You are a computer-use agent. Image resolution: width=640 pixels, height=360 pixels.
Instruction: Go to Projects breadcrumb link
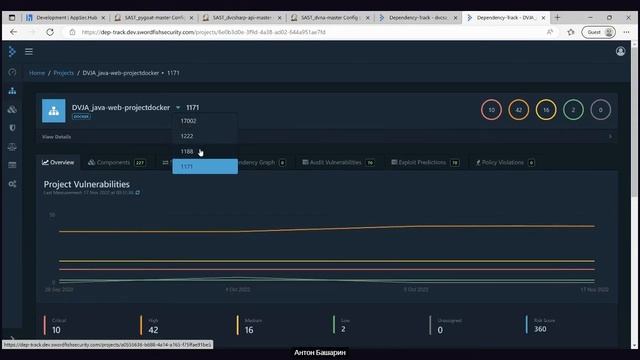coord(64,73)
